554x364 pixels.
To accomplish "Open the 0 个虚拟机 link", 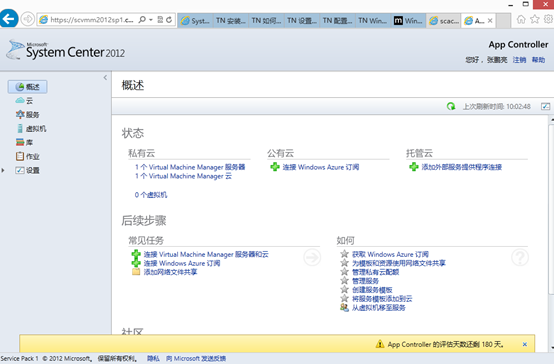I will [x=151, y=195].
